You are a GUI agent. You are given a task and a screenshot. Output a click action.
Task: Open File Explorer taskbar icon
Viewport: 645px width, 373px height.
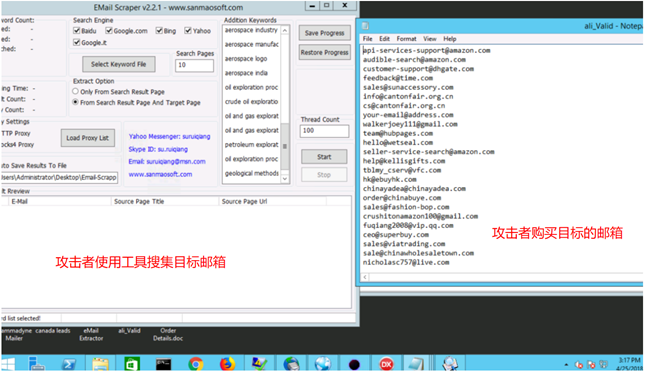(x=100, y=364)
